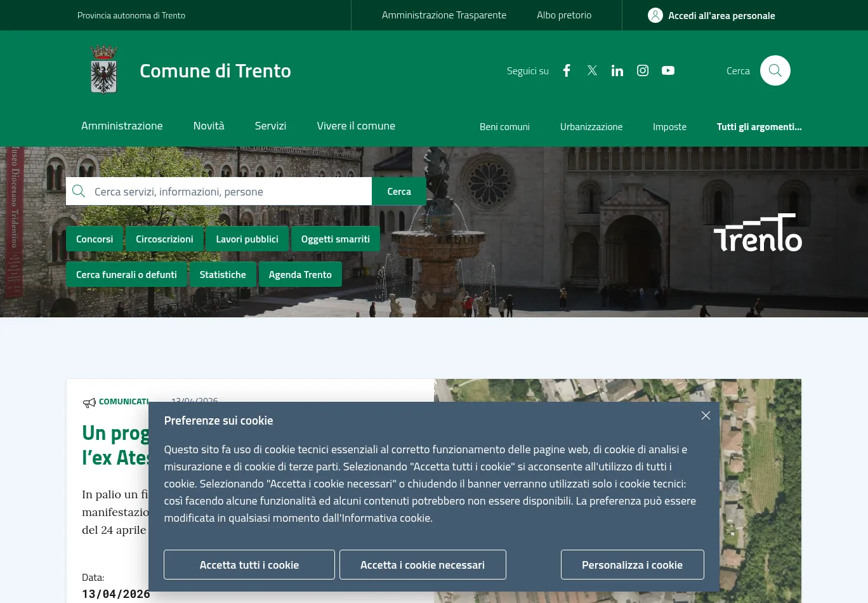This screenshot has width=868, height=603.
Task: Open the YouTube channel icon
Action: pos(668,70)
